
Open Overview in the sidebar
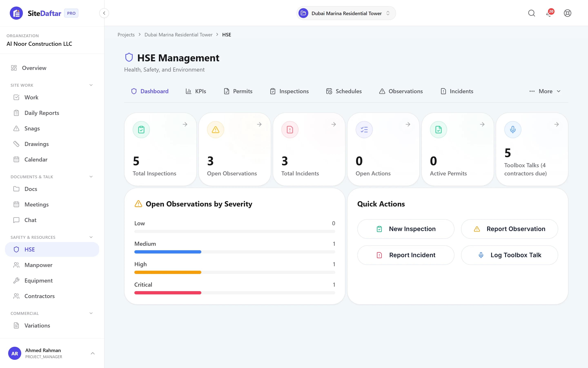click(x=52, y=68)
